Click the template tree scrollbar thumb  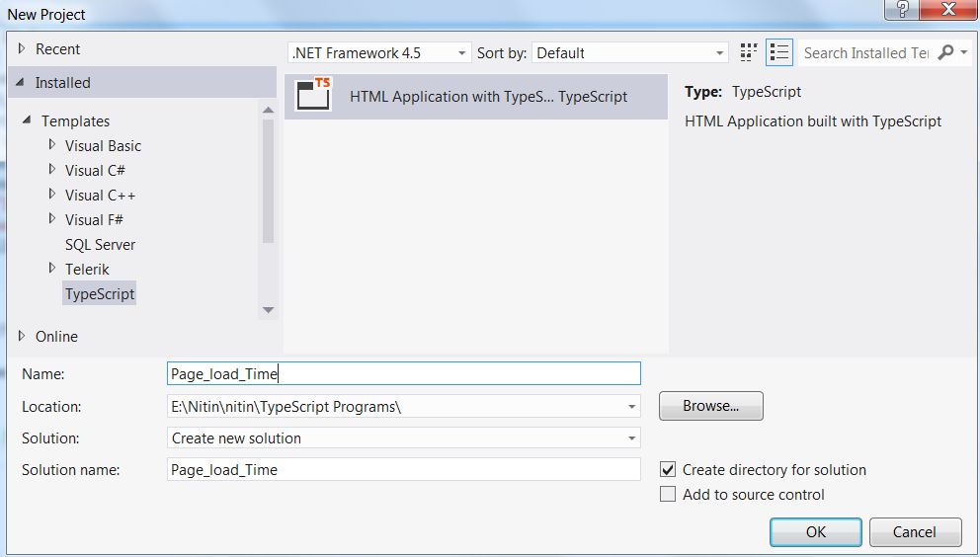(268, 181)
